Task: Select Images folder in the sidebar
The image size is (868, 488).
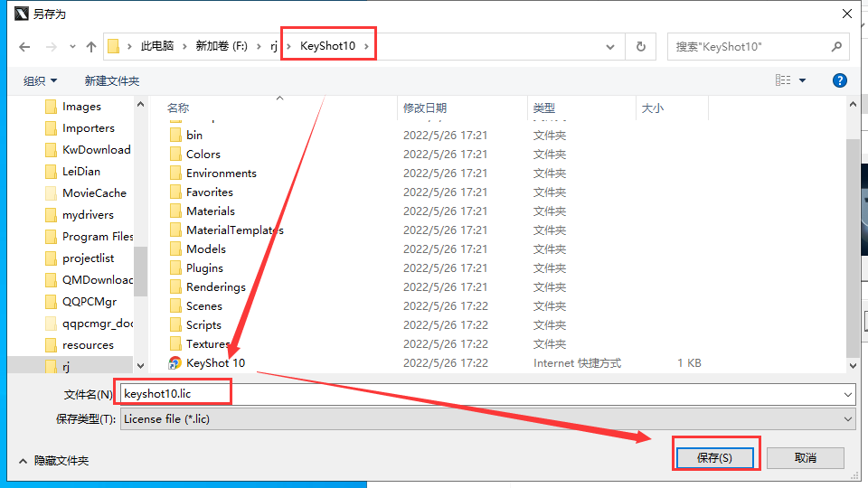Action: [81, 107]
